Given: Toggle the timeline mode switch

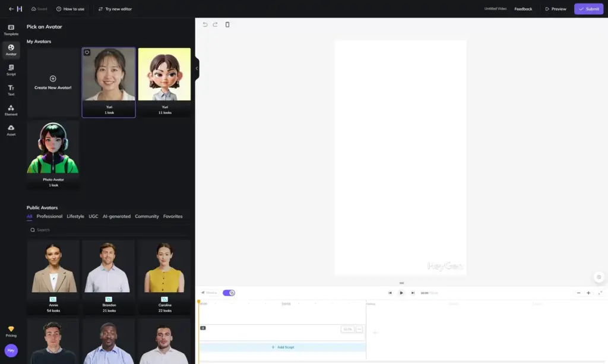Looking at the screenshot, I should (229, 293).
